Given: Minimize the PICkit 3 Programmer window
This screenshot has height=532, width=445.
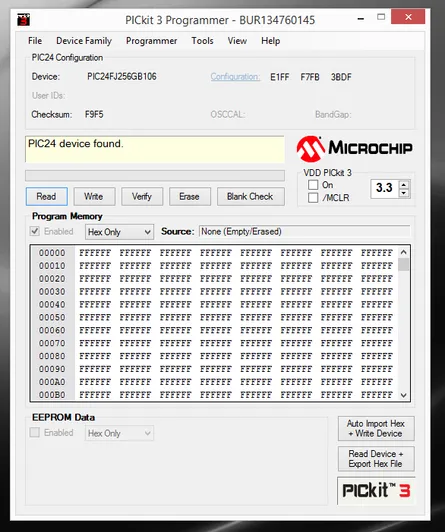Looking at the screenshot, I should tap(361, 18).
